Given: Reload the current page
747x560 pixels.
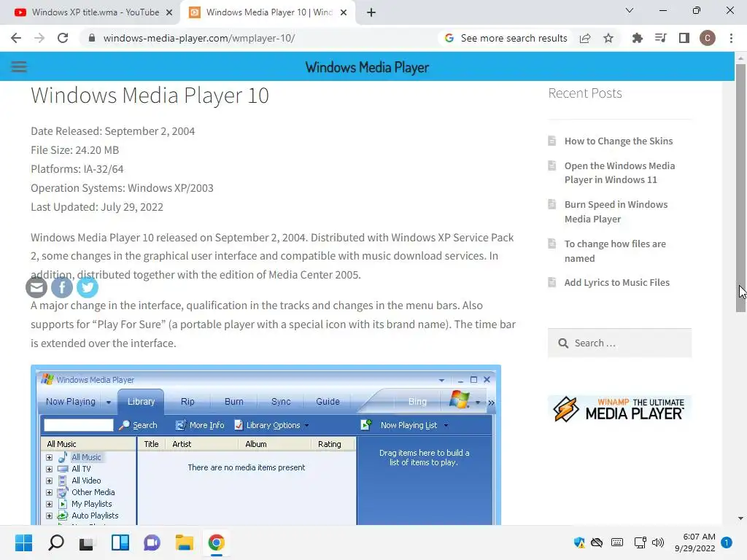Looking at the screenshot, I should pos(63,38).
